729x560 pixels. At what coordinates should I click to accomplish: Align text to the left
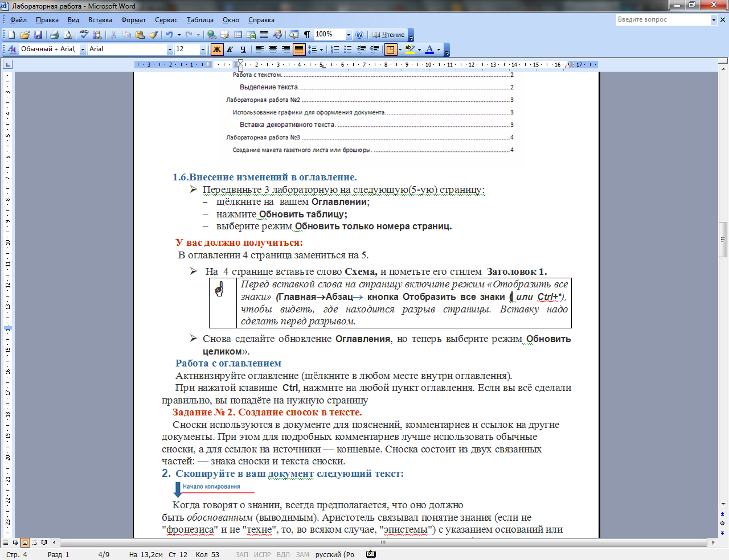260,50
